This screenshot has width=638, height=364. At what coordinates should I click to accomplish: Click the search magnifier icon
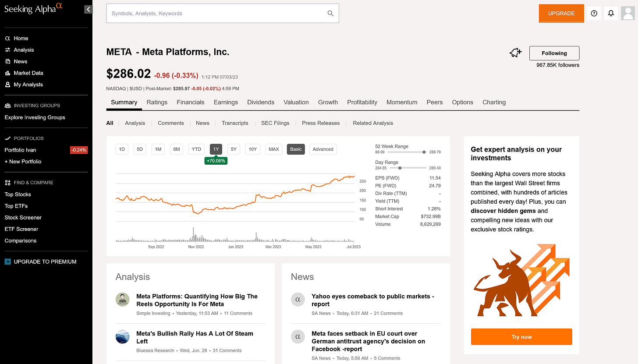[330, 14]
